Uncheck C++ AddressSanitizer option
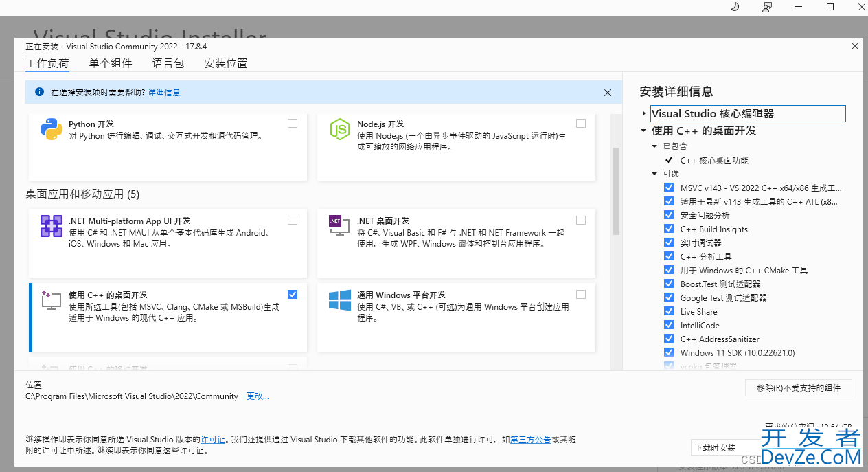 (x=669, y=339)
